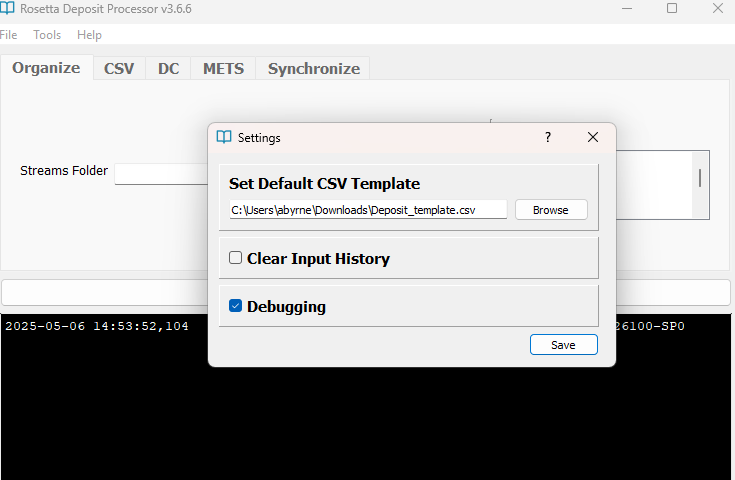Close the Settings dialog
Image resolution: width=735 pixels, height=480 pixels.
click(x=592, y=138)
